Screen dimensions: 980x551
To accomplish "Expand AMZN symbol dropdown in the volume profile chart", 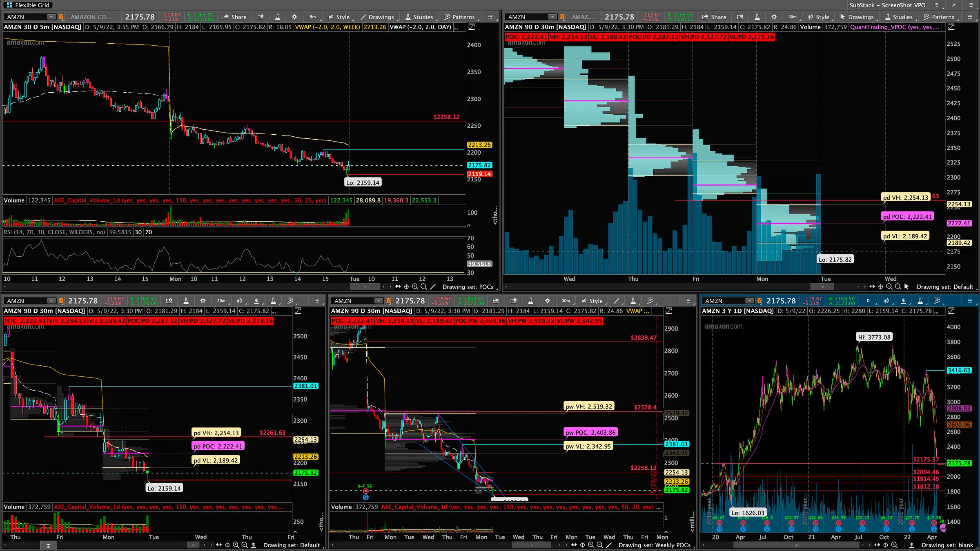I will (x=552, y=17).
